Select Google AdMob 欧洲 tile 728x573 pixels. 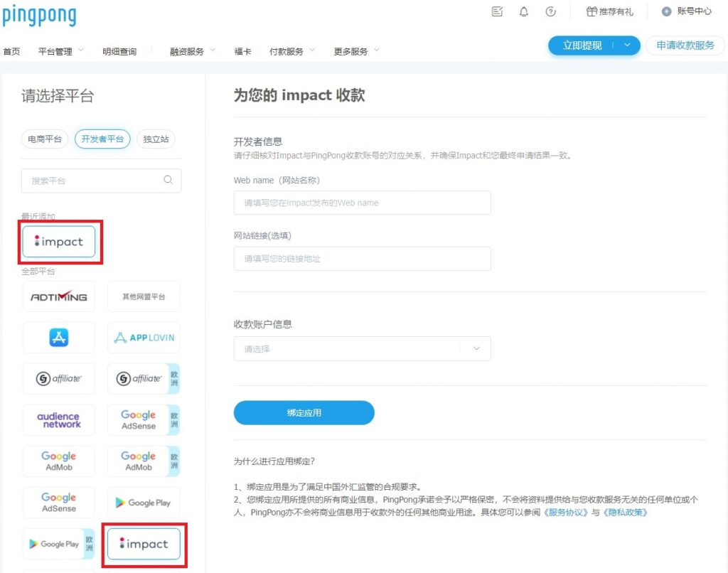tap(144, 461)
